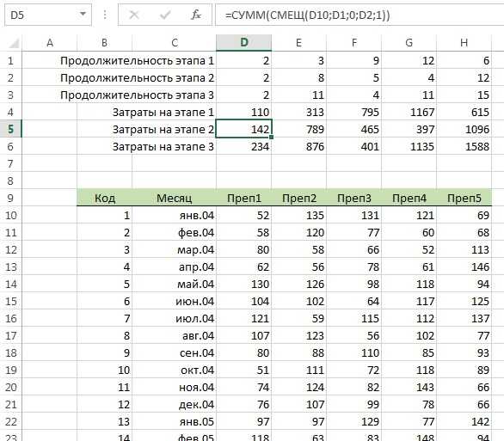Screen dimensions: 504x441
Task: Click cell with value 313
Action: pos(299,112)
